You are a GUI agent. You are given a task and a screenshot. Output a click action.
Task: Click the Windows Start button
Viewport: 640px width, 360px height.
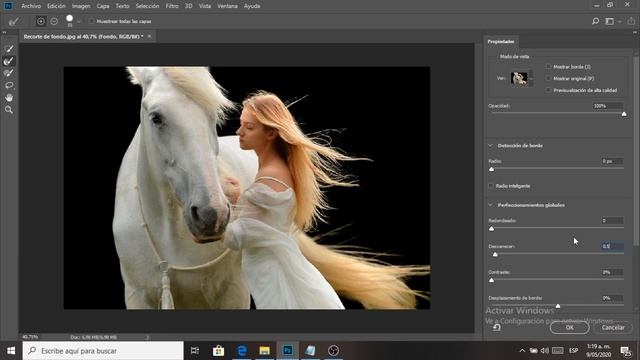11,351
